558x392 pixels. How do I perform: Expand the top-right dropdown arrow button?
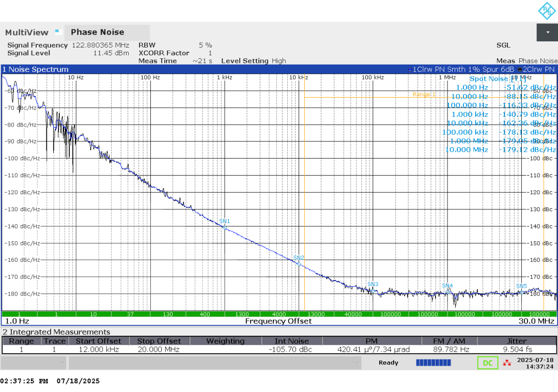click(547, 32)
